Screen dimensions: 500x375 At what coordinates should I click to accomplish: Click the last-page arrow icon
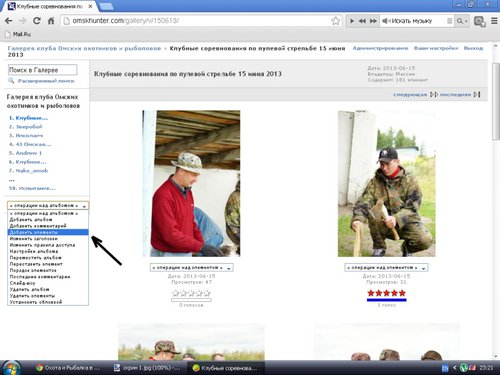pos(477,95)
